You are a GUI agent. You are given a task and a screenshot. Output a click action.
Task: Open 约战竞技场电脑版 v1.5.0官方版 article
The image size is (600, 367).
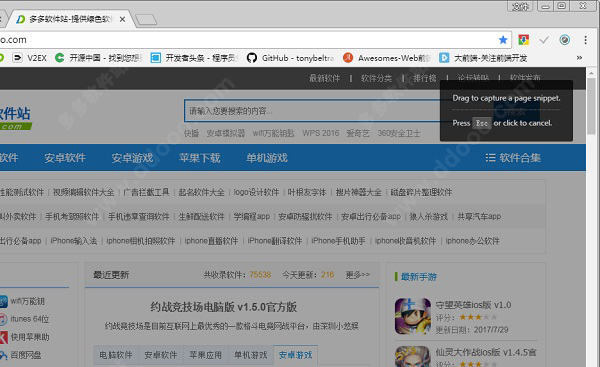(223, 307)
